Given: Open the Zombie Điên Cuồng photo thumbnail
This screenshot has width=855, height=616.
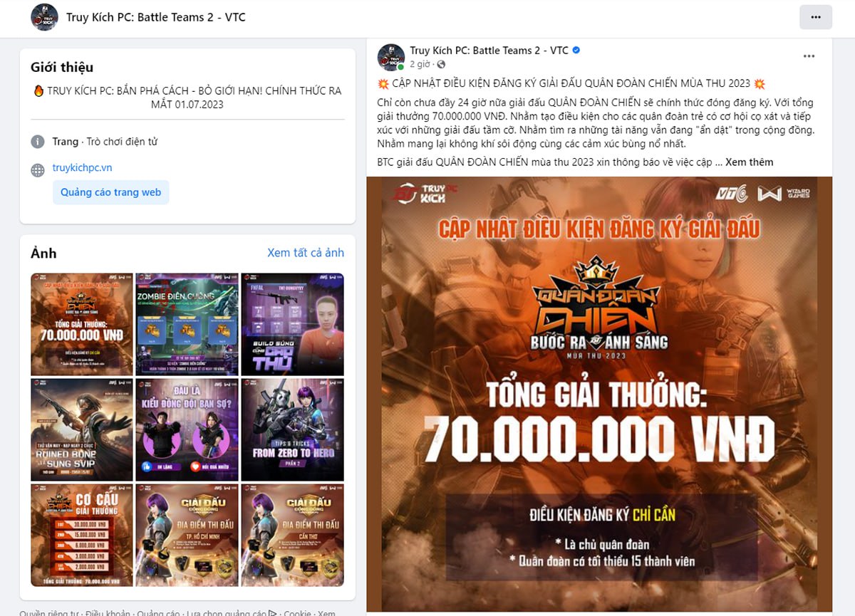Looking at the screenshot, I should (187, 324).
